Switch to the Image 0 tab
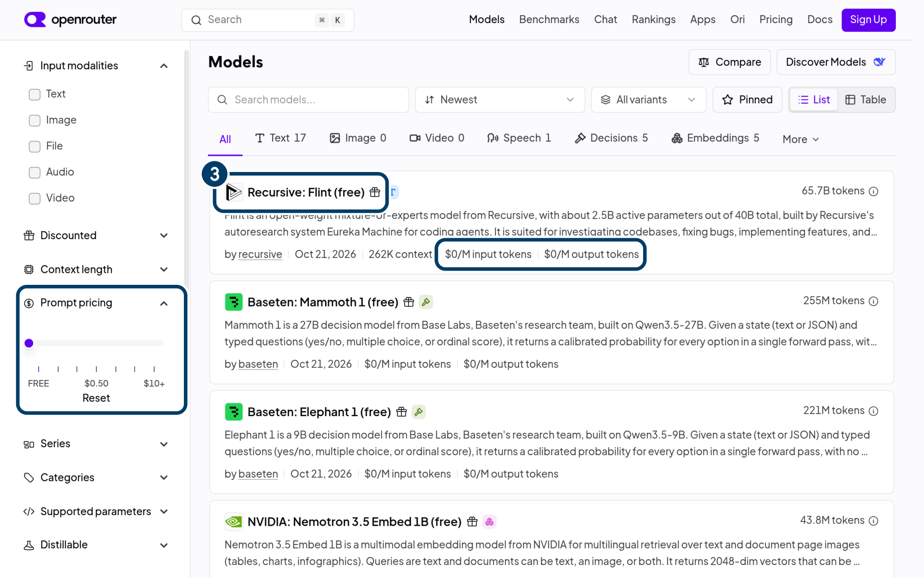 point(358,138)
